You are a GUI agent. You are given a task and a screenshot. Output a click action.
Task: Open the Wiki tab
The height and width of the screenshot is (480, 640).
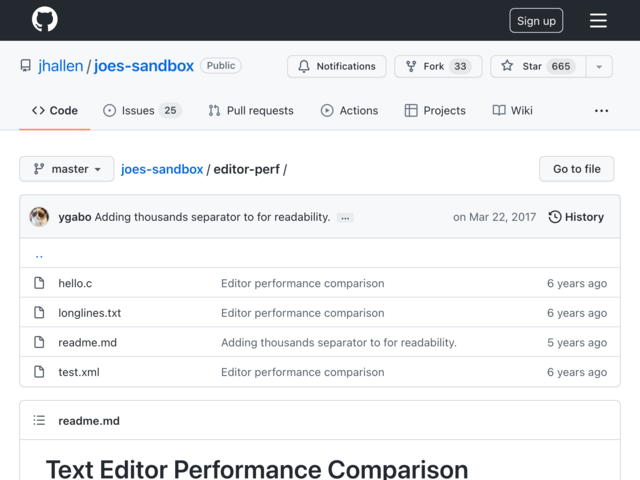point(512,111)
